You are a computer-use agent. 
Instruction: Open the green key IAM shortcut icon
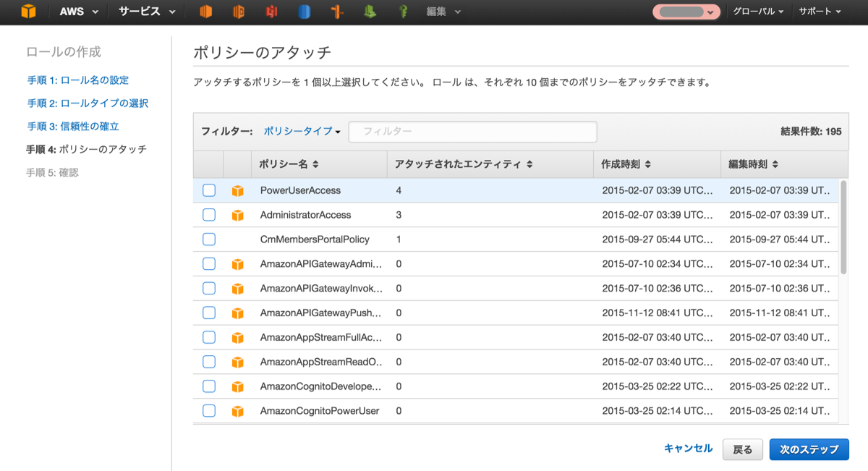(x=404, y=12)
